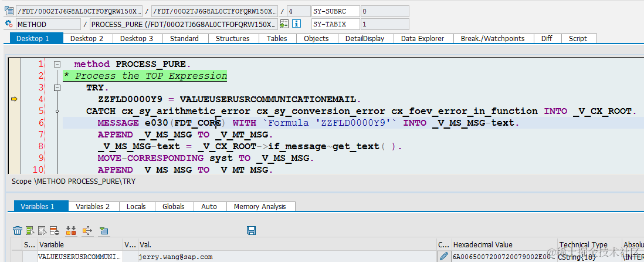Click the Val. column header
The height and width of the screenshot is (262, 644).
(287, 245)
